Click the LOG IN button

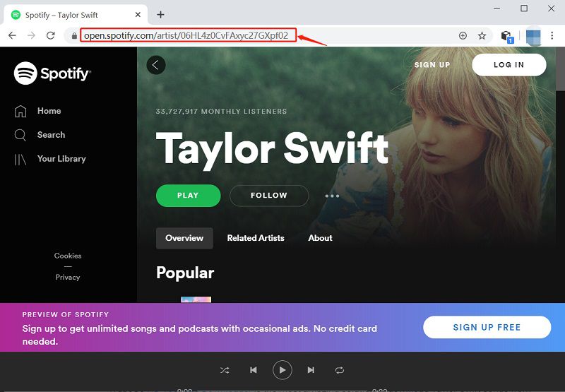coord(509,65)
